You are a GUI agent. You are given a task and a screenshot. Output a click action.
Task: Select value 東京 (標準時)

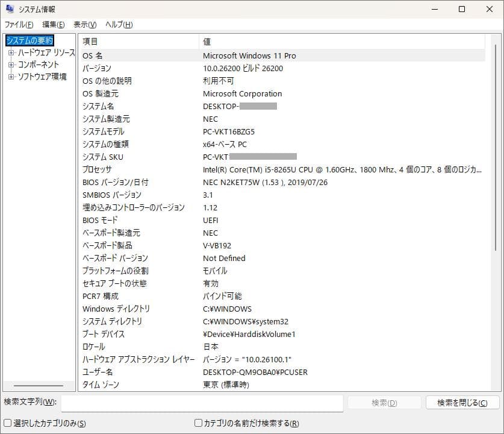pos(226,385)
